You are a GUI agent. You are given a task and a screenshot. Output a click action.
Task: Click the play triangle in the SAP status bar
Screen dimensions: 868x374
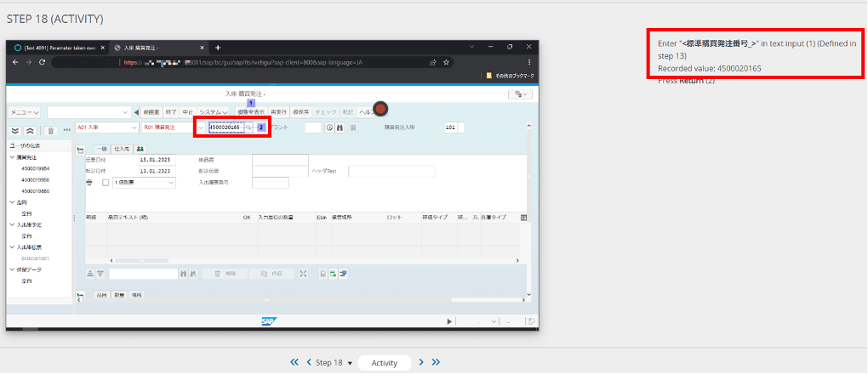click(449, 321)
